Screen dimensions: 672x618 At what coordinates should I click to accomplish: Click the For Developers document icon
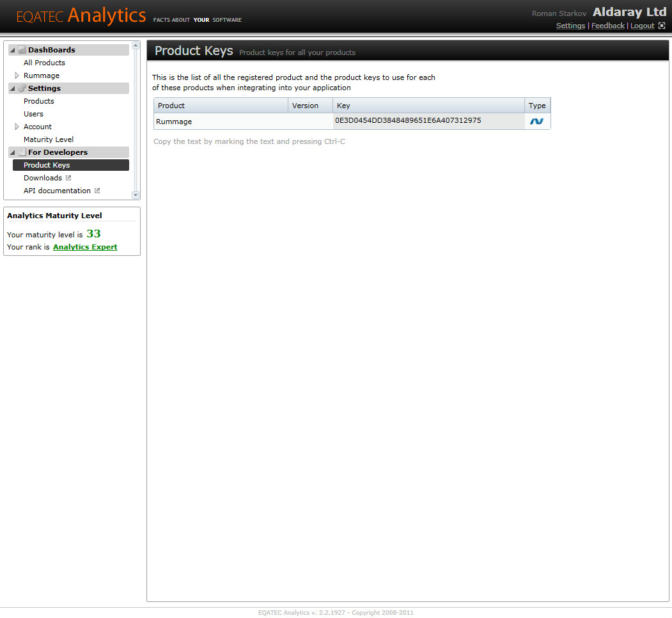click(22, 152)
